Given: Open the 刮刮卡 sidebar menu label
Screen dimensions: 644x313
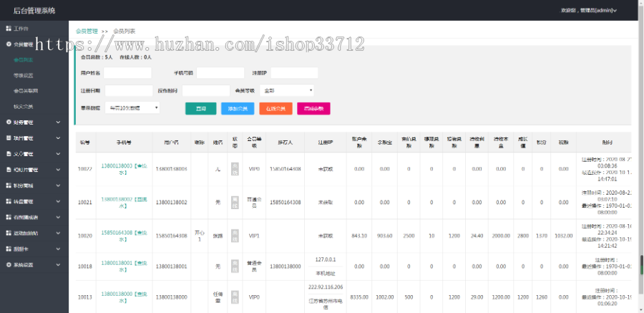Looking at the screenshot, I should tap(21, 249).
